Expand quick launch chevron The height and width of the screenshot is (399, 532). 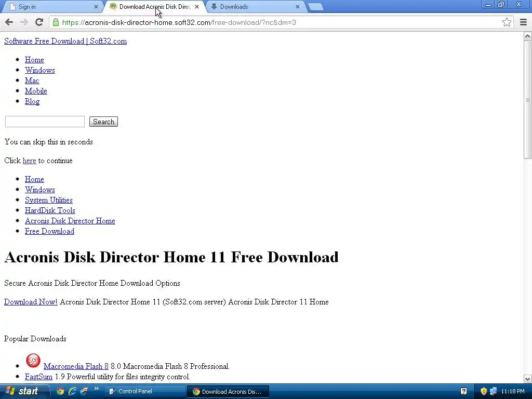pyautogui.click(x=96, y=389)
